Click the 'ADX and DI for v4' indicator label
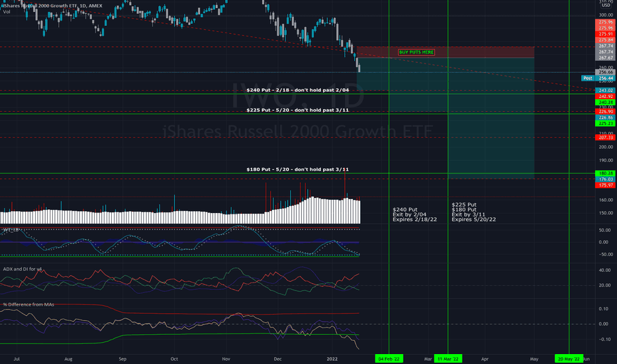Screen dimensions: 617x364 pyautogui.click(x=23, y=269)
